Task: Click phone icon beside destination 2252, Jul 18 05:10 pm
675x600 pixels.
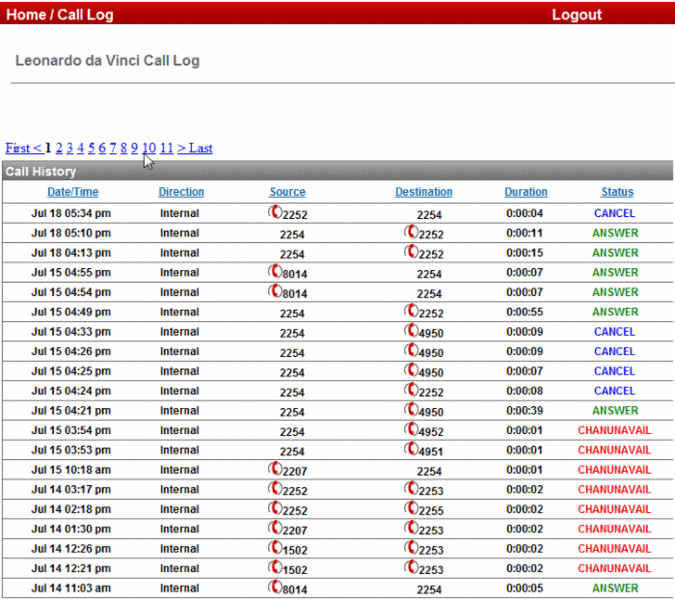Action: 411,232
